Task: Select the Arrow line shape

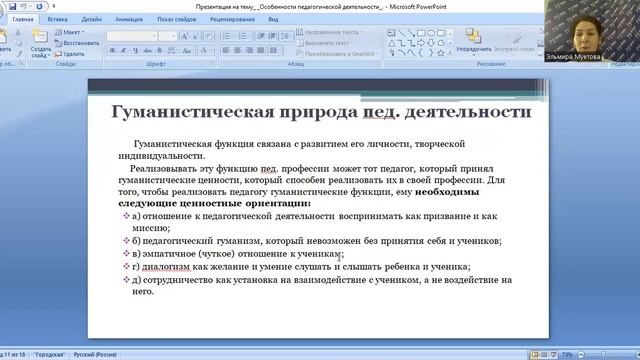Action: point(411,33)
